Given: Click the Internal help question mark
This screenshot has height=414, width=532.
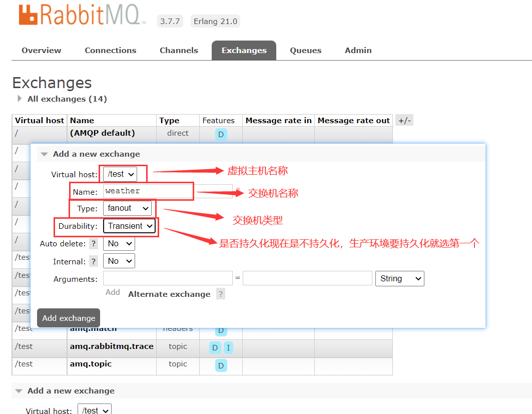Looking at the screenshot, I should click(93, 261).
